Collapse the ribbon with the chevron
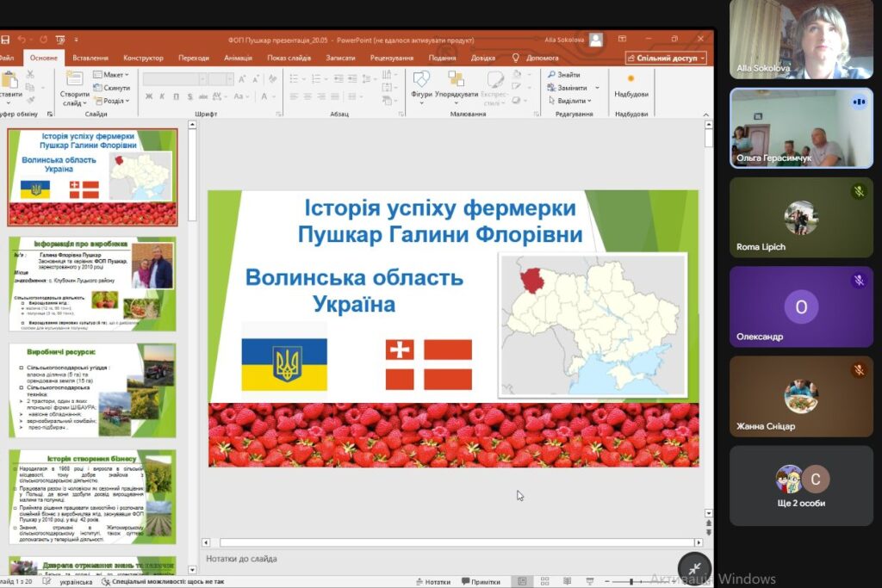The image size is (882, 588). point(706,115)
